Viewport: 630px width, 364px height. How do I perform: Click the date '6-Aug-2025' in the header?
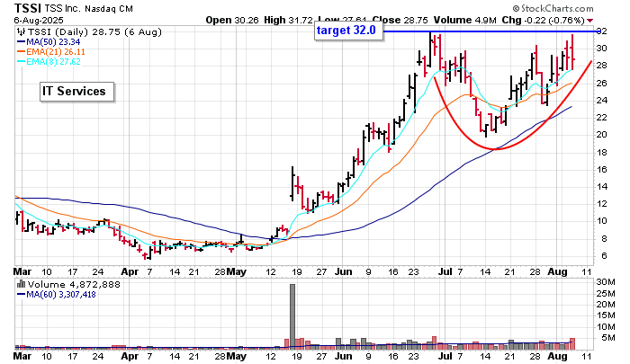[x=39, y=20]
